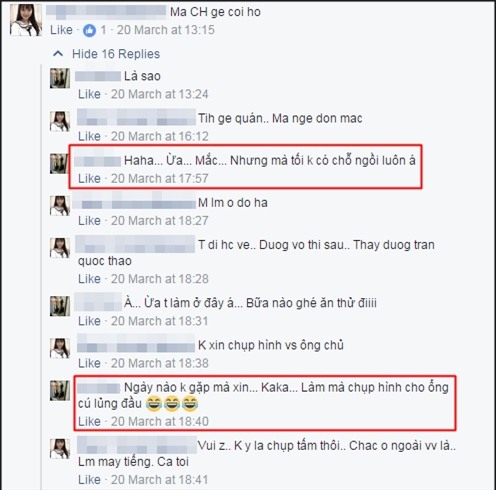
Task: Like the reply "Là sao"
Action: pyautogui.click(x=89, y=94)
